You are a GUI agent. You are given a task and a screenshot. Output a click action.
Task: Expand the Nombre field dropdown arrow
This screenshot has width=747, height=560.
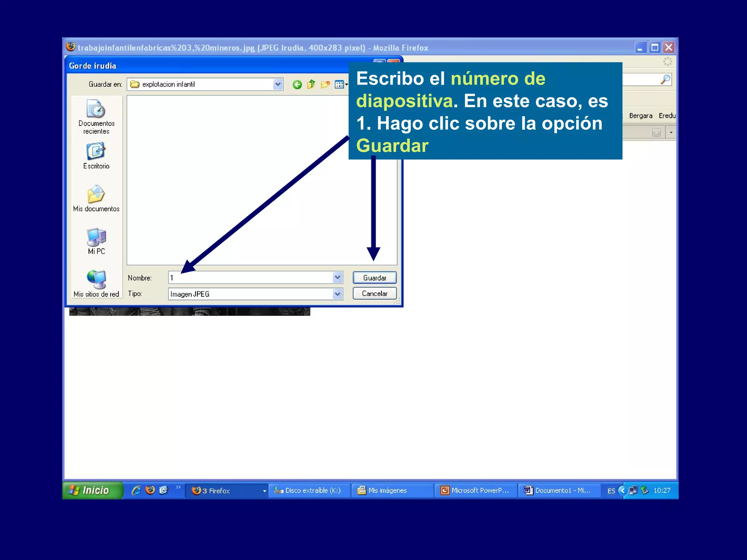(338, 277)
